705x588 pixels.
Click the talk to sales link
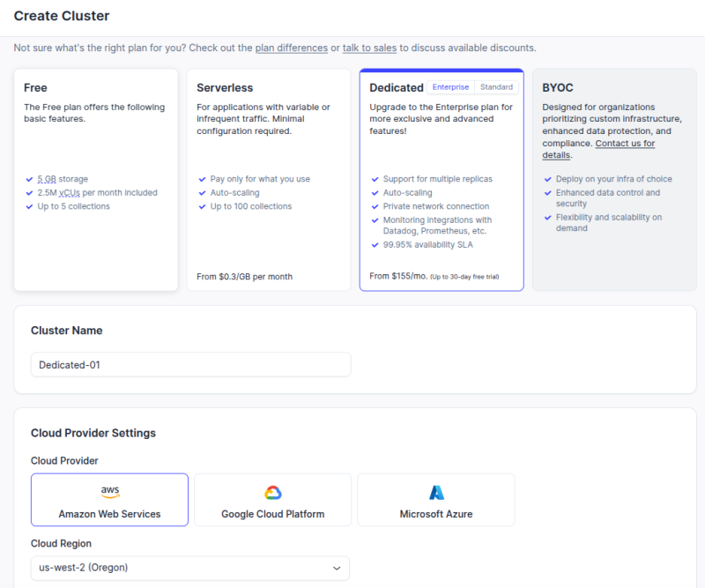(369, 48)
